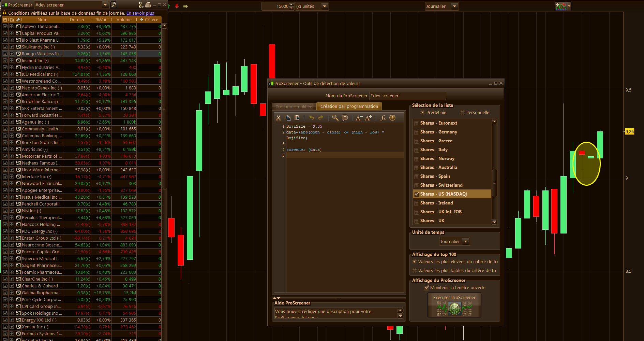This screenshot has height=341, width=644.
Task: Sort list by Critère column
Action: (149, 20)
